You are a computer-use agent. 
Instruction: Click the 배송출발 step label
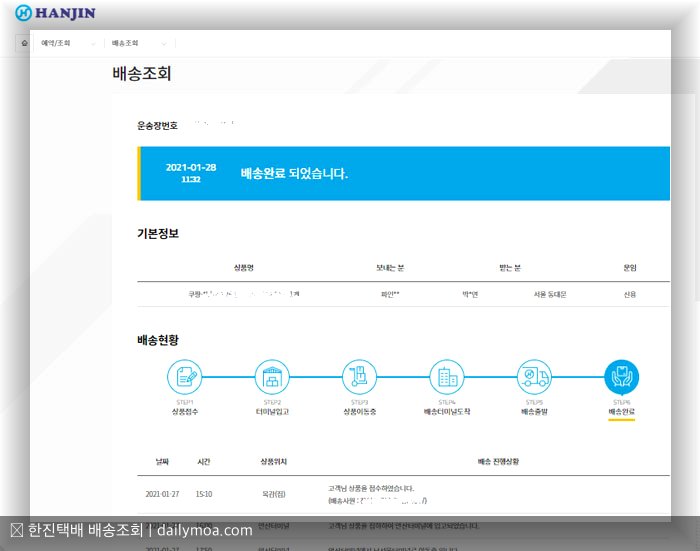pos(534,412)
